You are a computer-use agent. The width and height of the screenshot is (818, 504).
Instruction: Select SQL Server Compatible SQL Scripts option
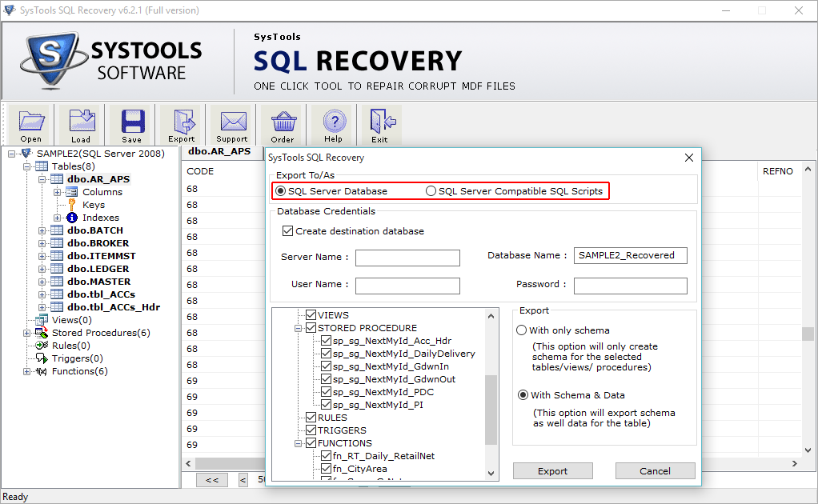(431, 191)
